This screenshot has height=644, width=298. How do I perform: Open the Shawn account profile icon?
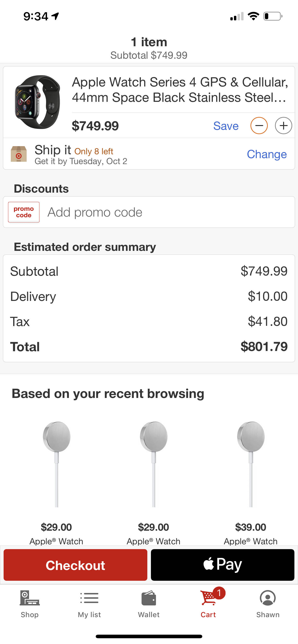click(268, 598)
